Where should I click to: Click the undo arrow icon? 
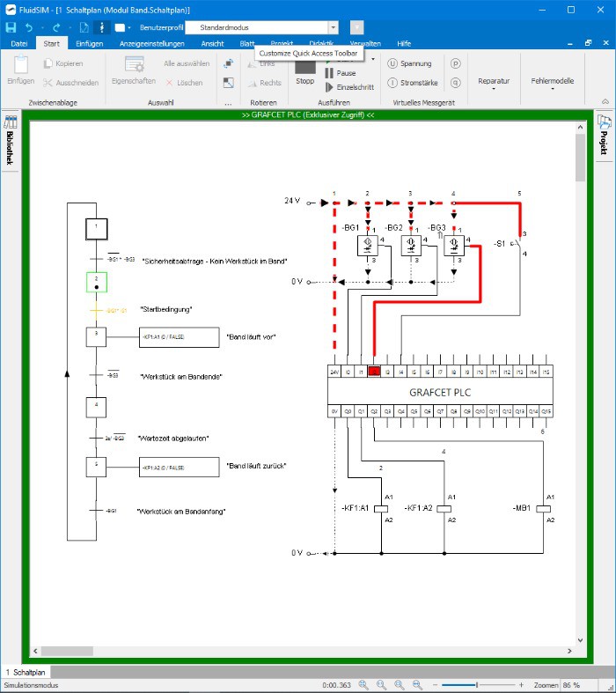click(29, 27)
